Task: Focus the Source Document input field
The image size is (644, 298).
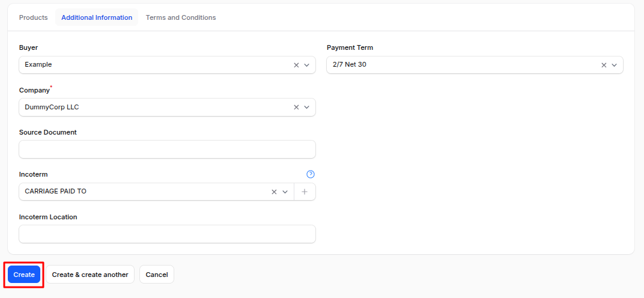Action: pyautogui.click(x=167, y=150)
